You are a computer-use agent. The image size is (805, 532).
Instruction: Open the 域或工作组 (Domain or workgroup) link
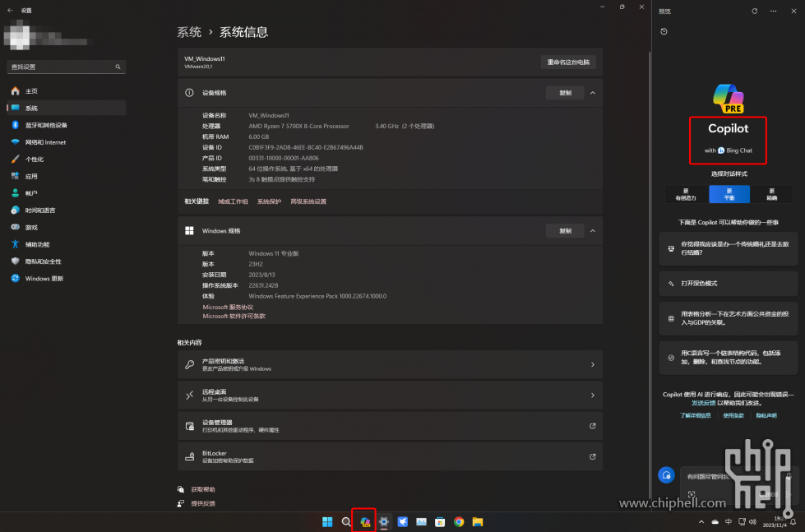[x=233, y=201]
